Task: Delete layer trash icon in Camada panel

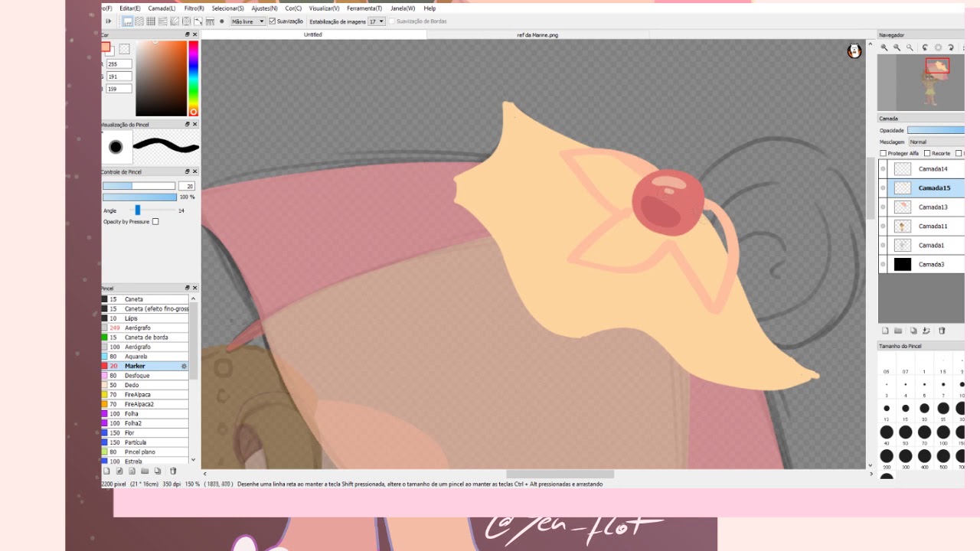Action: [x=942, y=331]
